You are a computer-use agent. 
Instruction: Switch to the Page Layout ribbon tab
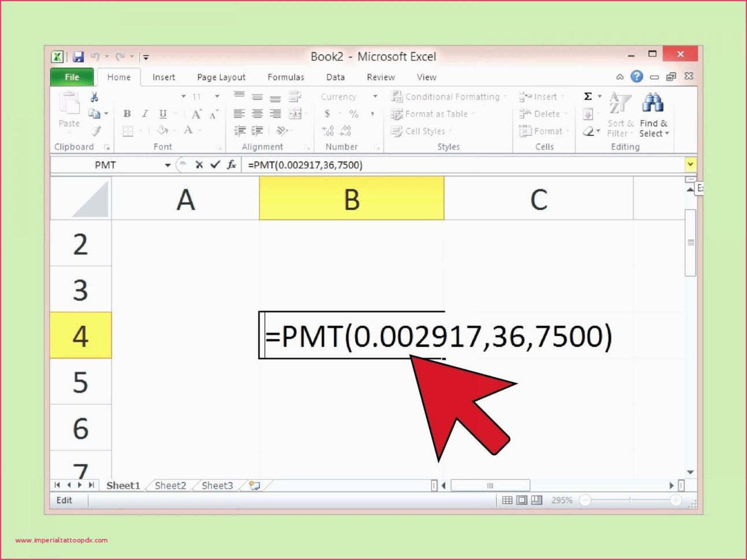click(221, 77)
